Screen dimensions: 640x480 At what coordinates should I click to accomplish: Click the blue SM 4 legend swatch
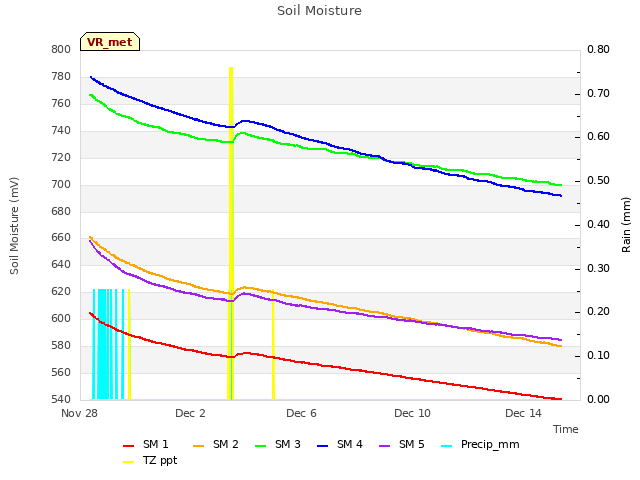pos(323,446)
